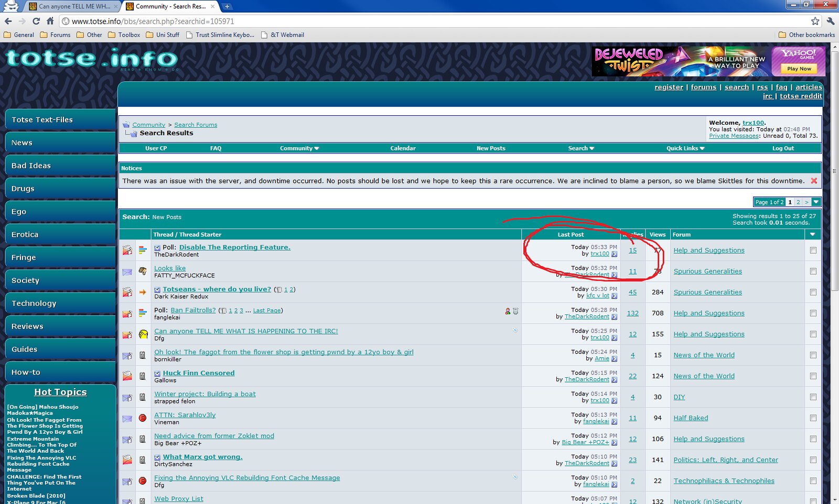Go to last post in What Marx got wrong thread

614,464
